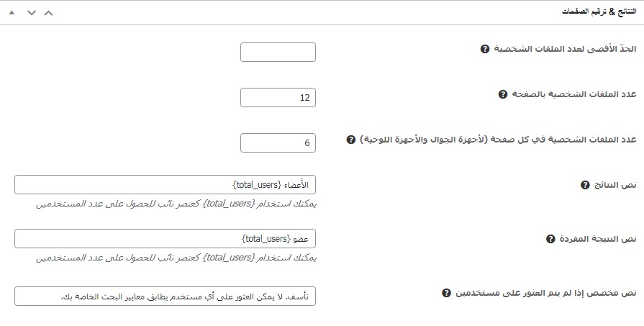Focus the profiles per page field showing 12
The image size is (644, 326).
pos(278,97)
